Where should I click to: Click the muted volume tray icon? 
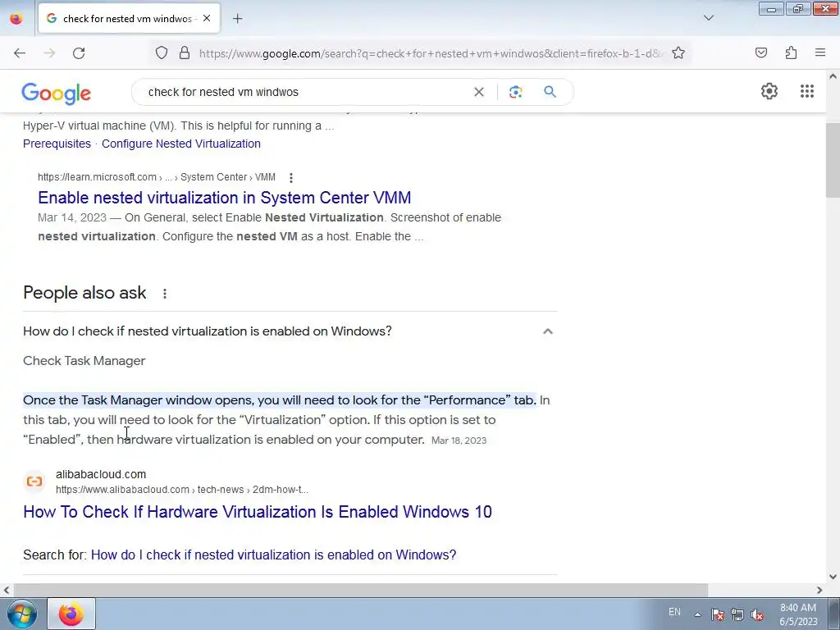tap(757, 614)
